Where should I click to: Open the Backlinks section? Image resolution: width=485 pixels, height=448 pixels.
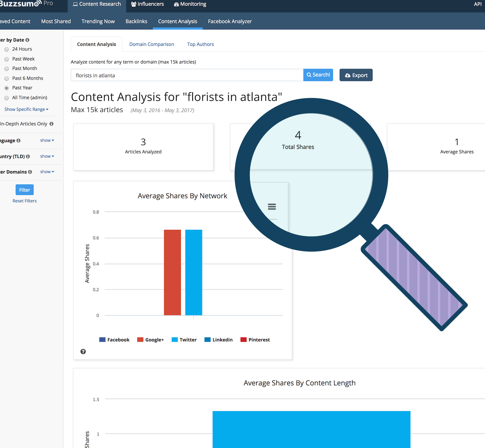click(x=136, y=21)
